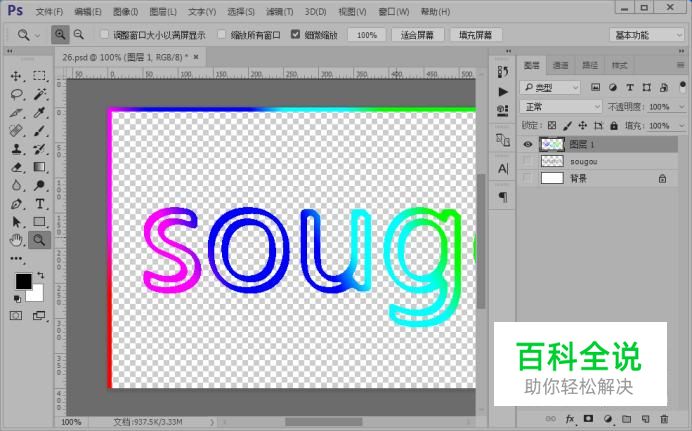The width and height of the screenshot is (692, 431).
Task: Select the Rectangle shape tool
Action: coord(40,222)
